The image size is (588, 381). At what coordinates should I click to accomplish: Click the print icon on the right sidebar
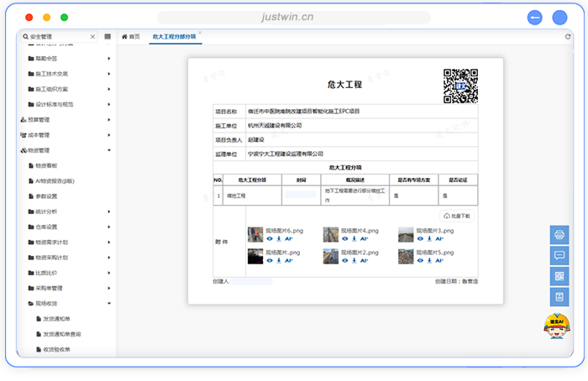tap(559, 235)
